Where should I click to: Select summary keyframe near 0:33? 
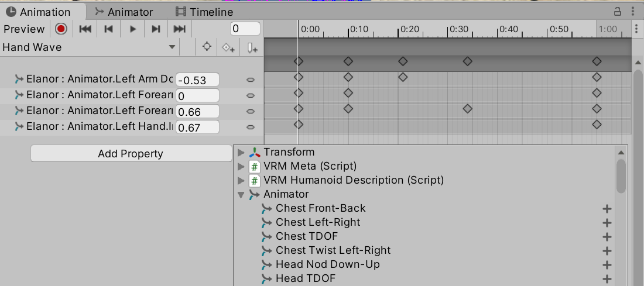(467, 61)
